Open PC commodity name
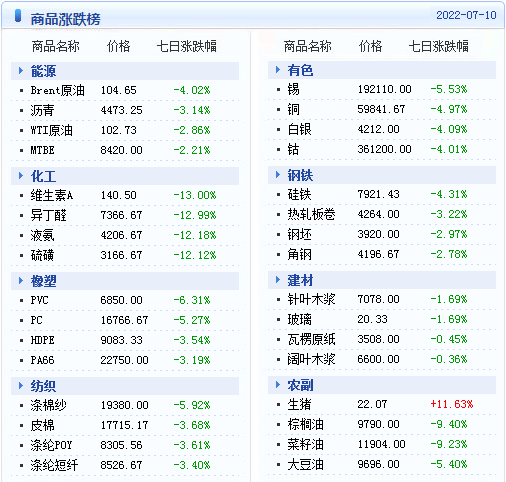This screenshot has height=482, width=506. [x=36, y=320]
